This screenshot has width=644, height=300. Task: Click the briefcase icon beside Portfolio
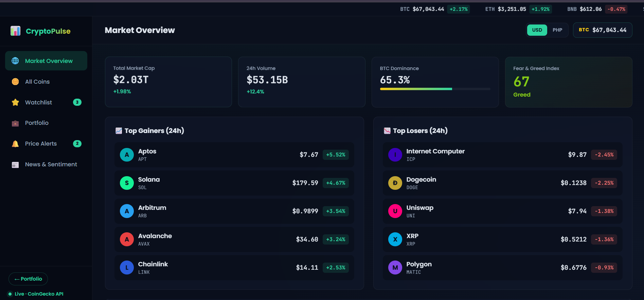click(15, 123)
